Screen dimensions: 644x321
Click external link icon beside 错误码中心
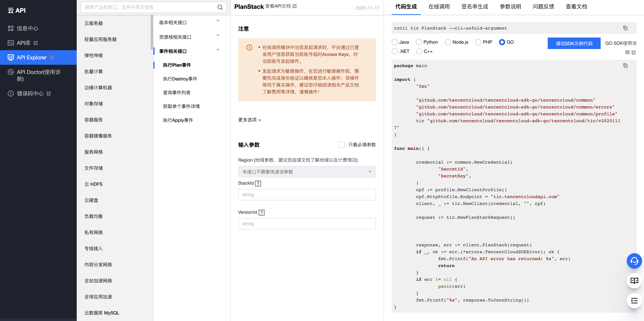pyautogui.click(x=49, y=93)
